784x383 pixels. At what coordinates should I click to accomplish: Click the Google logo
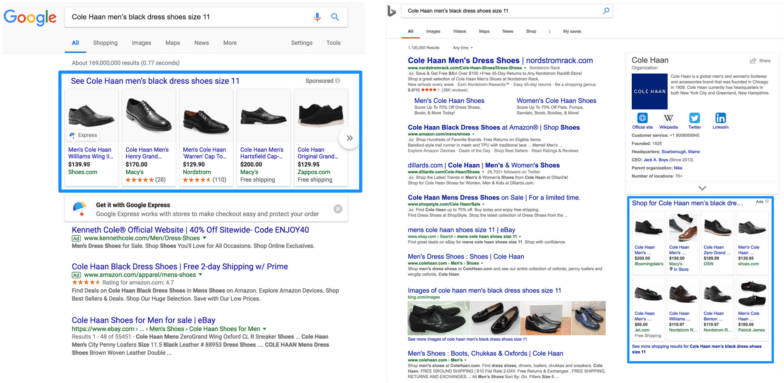tap(30, 17)
